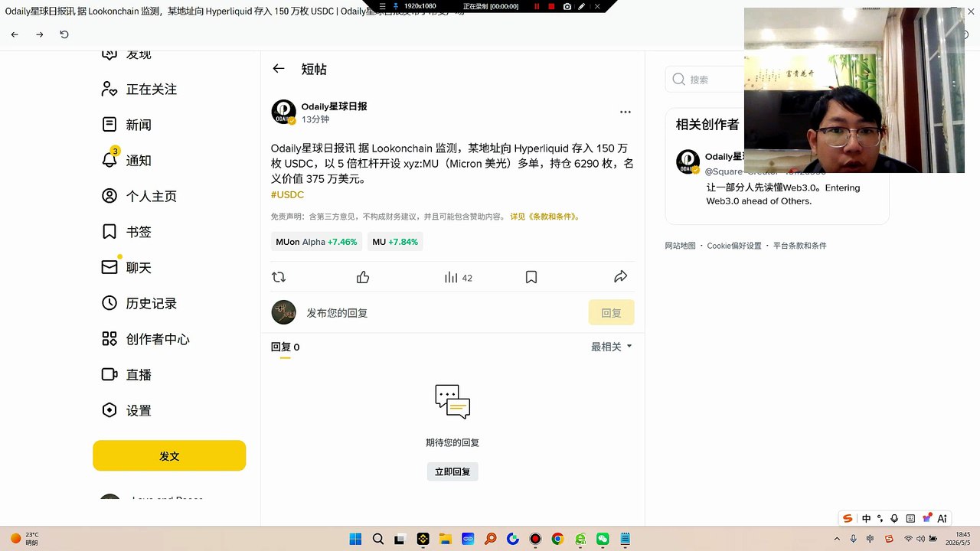
Task: Click the 搜索 search box
Action: (706, 80)
